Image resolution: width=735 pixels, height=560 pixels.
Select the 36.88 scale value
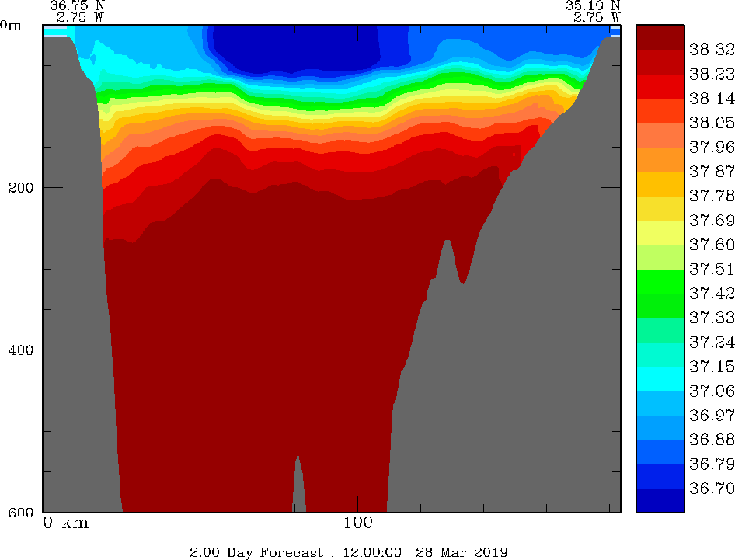pyautogui.click(x=711, y=440)
